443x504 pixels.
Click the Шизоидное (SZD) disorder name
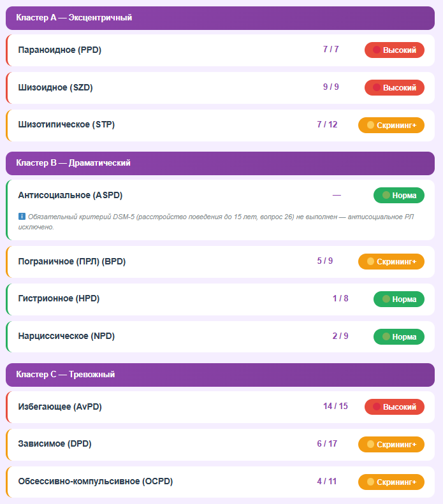[55, 87]
